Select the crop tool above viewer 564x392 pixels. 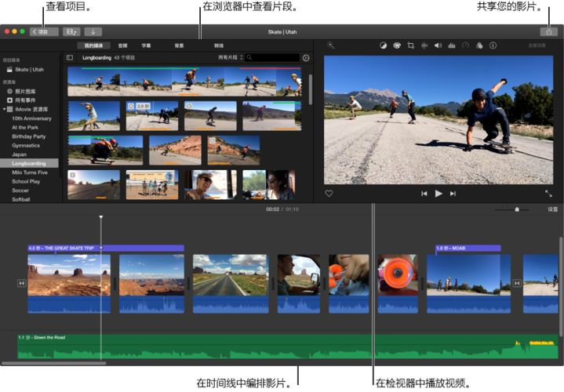tap(410, 46)
